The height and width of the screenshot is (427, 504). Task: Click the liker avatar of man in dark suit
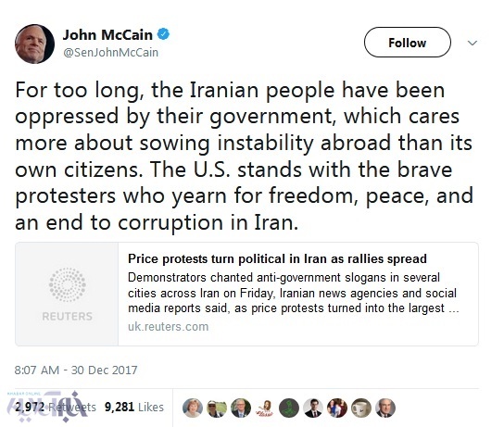tap(313, 408)
